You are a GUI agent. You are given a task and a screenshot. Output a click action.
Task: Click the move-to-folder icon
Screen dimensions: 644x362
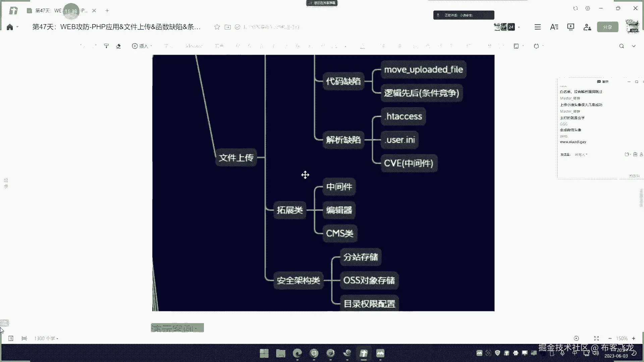tap(228, 27)
